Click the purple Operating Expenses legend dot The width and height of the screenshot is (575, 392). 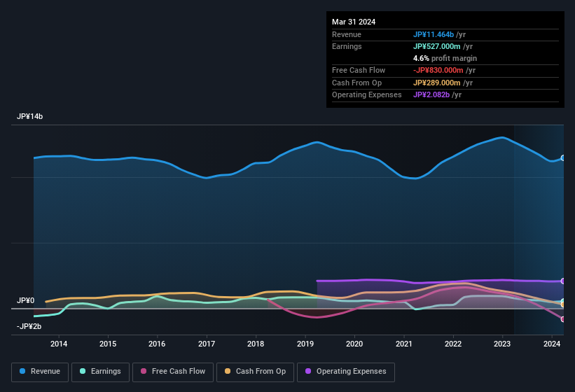tap(309, 372)
